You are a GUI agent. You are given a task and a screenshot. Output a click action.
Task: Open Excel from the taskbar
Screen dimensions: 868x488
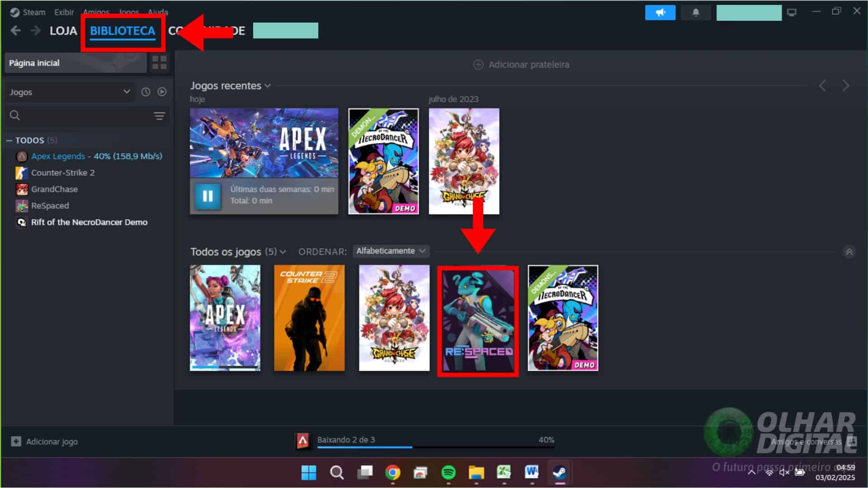tap(504, 473)
